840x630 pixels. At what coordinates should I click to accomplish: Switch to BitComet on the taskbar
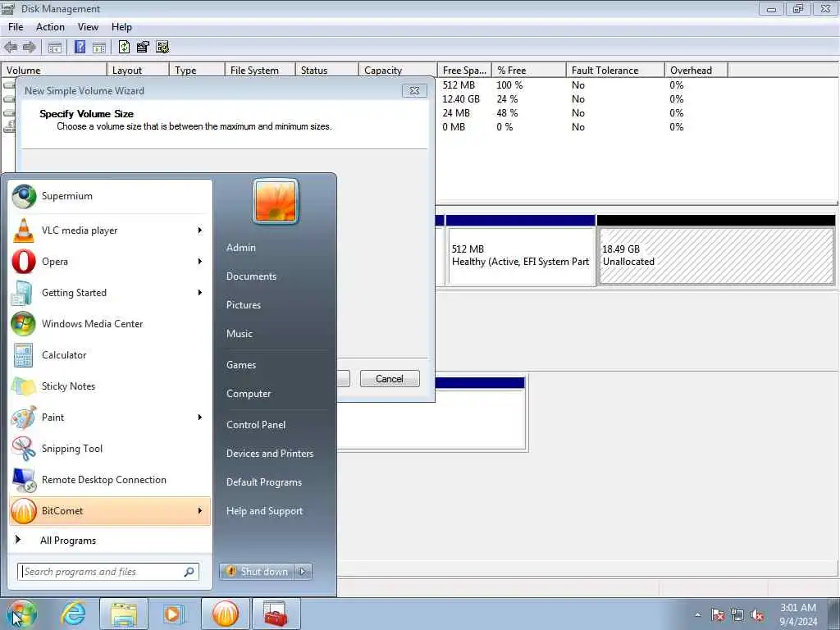click(x=226, y=614)
